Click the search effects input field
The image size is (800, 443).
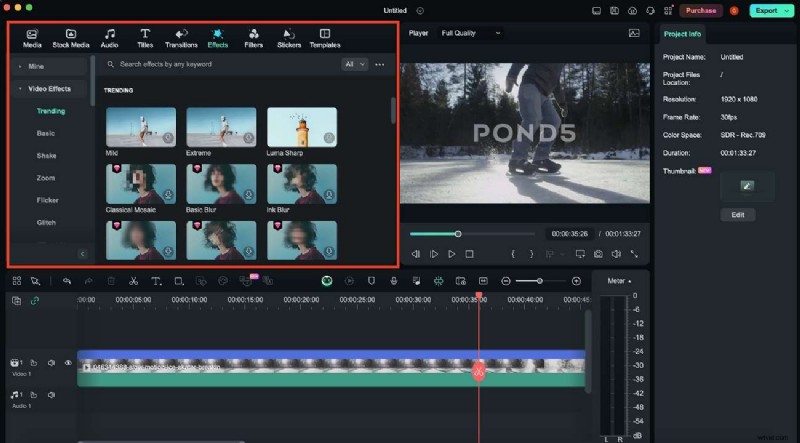tap(219, 64)
